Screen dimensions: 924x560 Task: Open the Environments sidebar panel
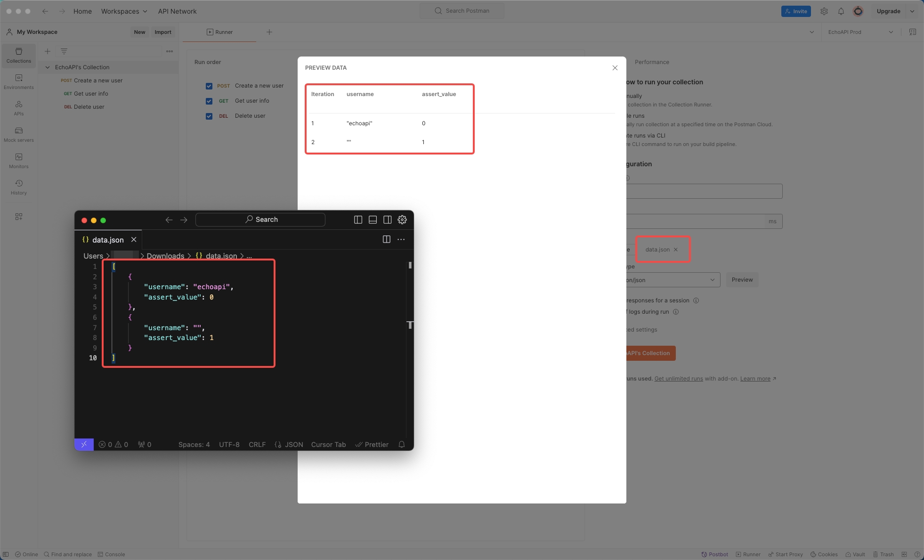coord(19,81)
